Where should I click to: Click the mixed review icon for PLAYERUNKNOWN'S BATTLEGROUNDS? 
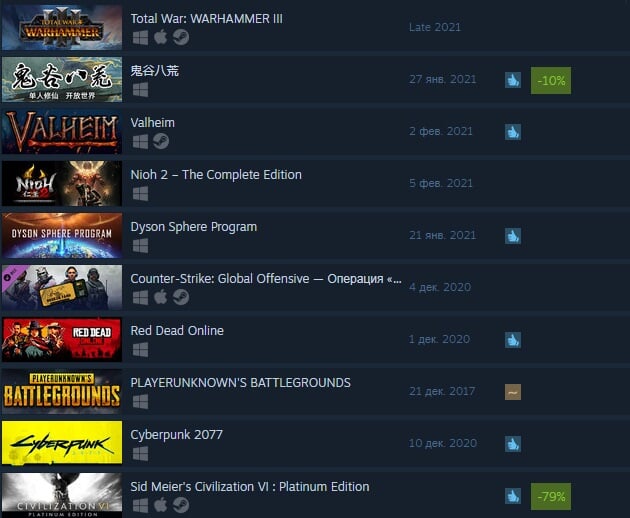tap(513, 392)
